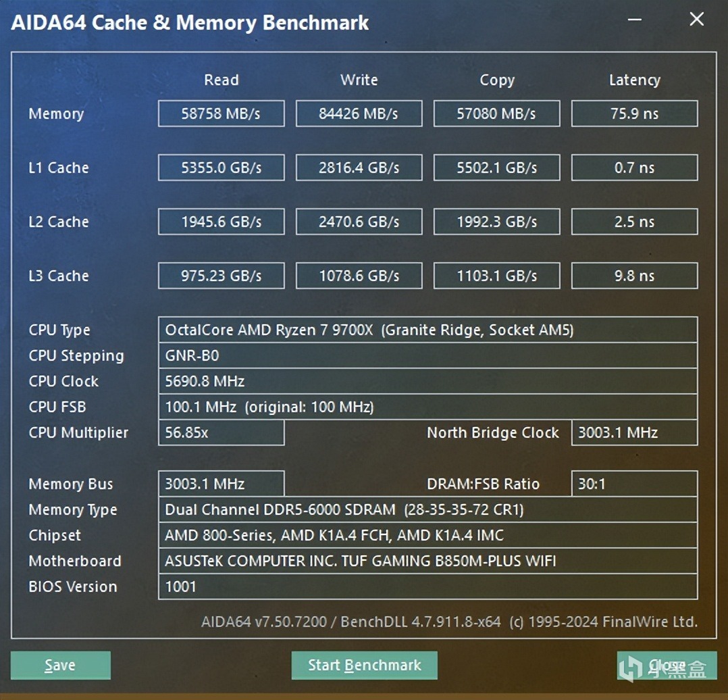Click the North Bridge Clock value 3003.1 MHz
The image size is (728, 700).
[635, 433]
